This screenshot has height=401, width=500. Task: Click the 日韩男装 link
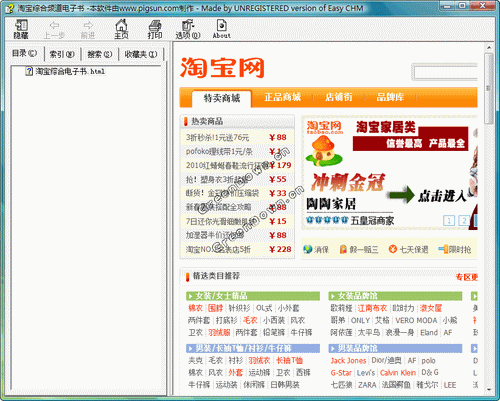click(x=285, y=385)
